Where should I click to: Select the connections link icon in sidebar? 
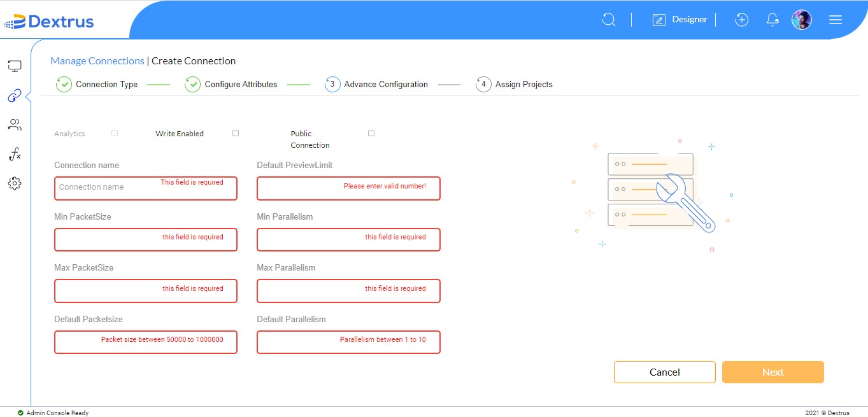pyautogui.click(x=15, y=96)
